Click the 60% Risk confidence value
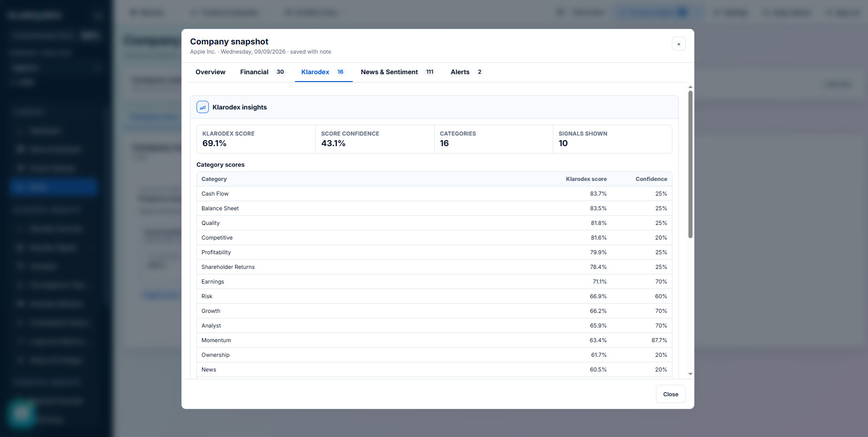 coord(661,296)
